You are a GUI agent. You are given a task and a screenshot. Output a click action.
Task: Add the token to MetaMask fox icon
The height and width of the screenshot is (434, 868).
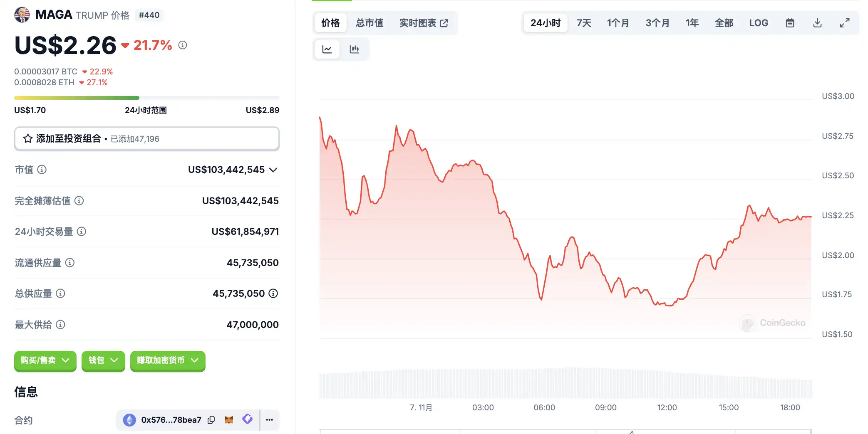tap(229, 420)
